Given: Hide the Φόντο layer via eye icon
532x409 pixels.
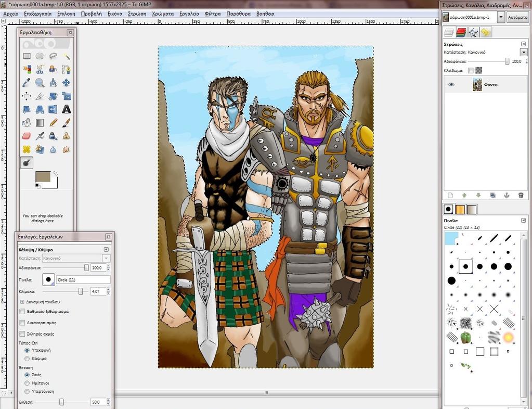Looking at the screenshot, I should click(451, 84).
